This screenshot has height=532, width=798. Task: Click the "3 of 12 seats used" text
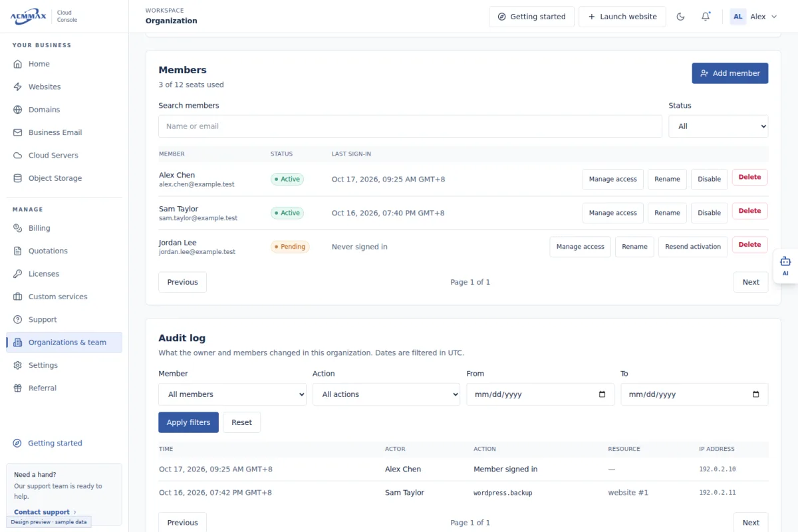coord(191,84)
